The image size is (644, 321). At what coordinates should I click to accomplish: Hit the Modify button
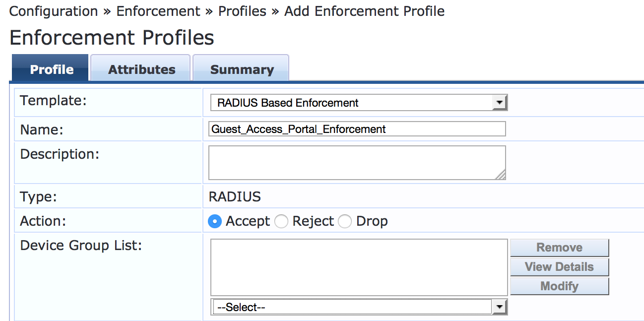(559, 286)
